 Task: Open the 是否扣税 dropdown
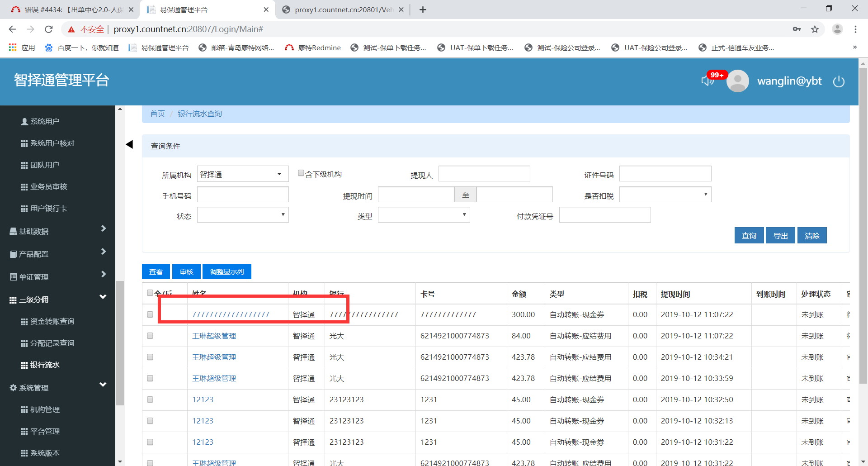[x=665, y=195]
